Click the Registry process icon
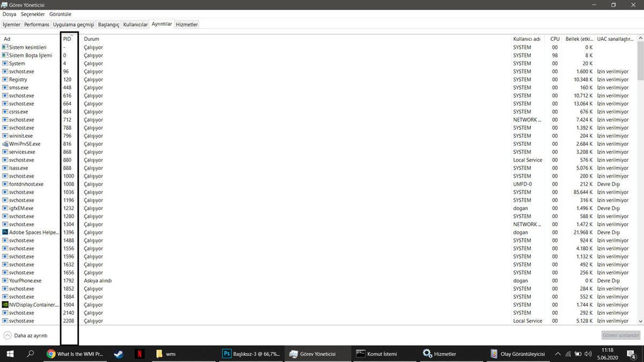This screenshot has width=644, height=362. 5,79
